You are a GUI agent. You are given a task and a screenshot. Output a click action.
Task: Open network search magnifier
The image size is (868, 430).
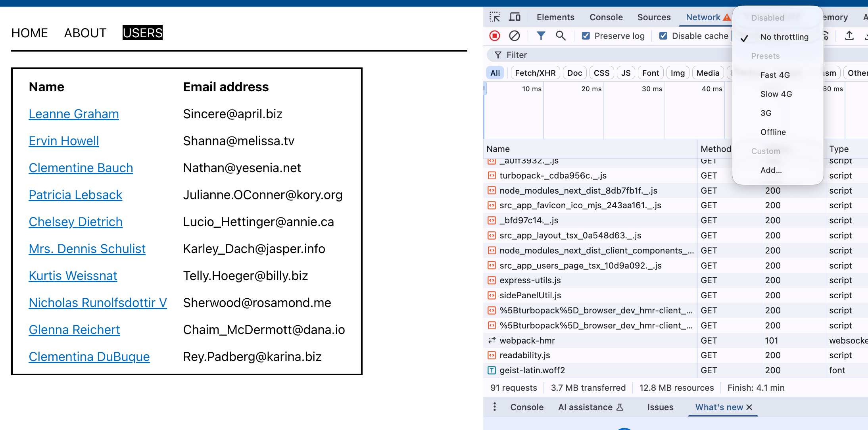561,36
